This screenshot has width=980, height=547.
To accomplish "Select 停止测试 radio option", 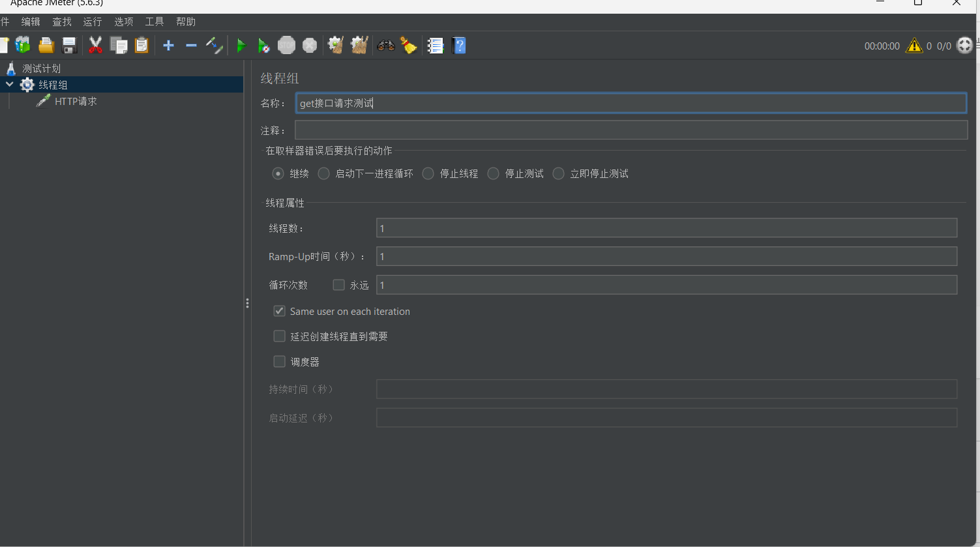I will 494,173.
